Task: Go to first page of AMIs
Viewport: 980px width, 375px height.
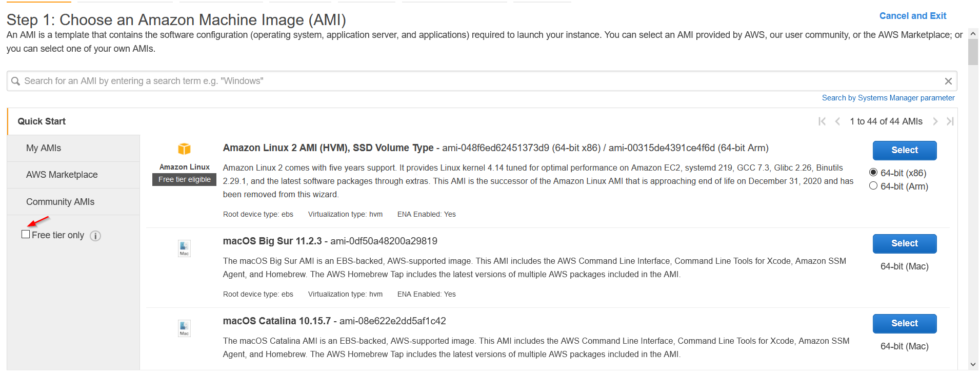Action: tap(822, 121)
